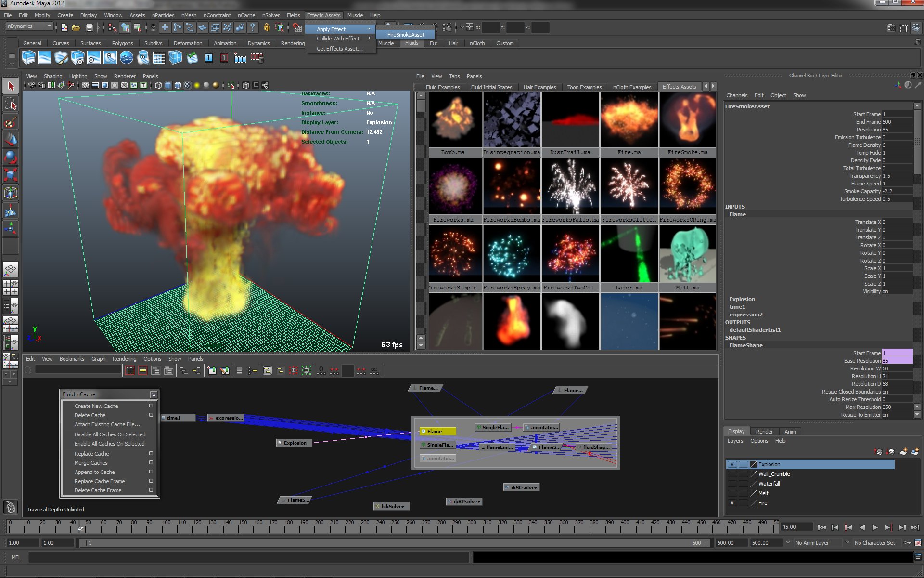Click Explosion layer color swatch
Image resolution: width=924 pixels, height=578 pixels.
754,464
